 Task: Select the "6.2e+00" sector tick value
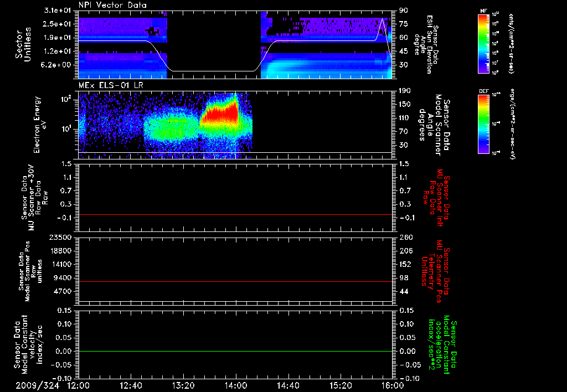point(57,65)
